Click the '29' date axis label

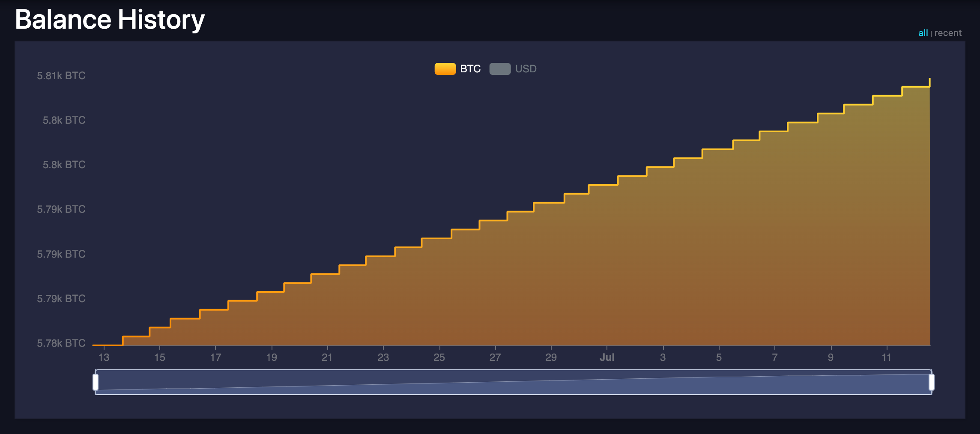[x=551, y=357]
